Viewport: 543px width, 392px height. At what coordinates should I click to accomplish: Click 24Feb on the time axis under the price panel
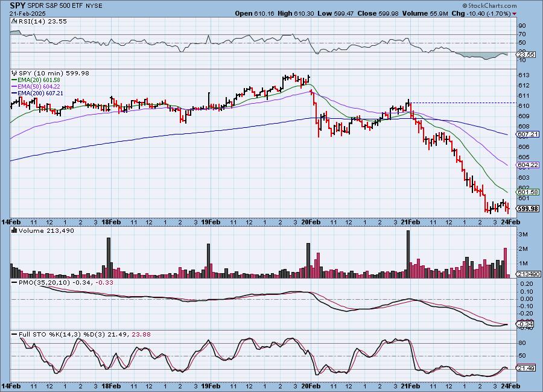point(510,222)
